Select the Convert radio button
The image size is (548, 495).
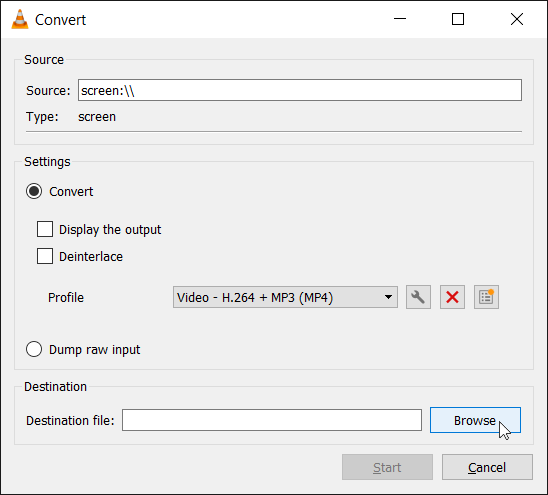point(34,191)
